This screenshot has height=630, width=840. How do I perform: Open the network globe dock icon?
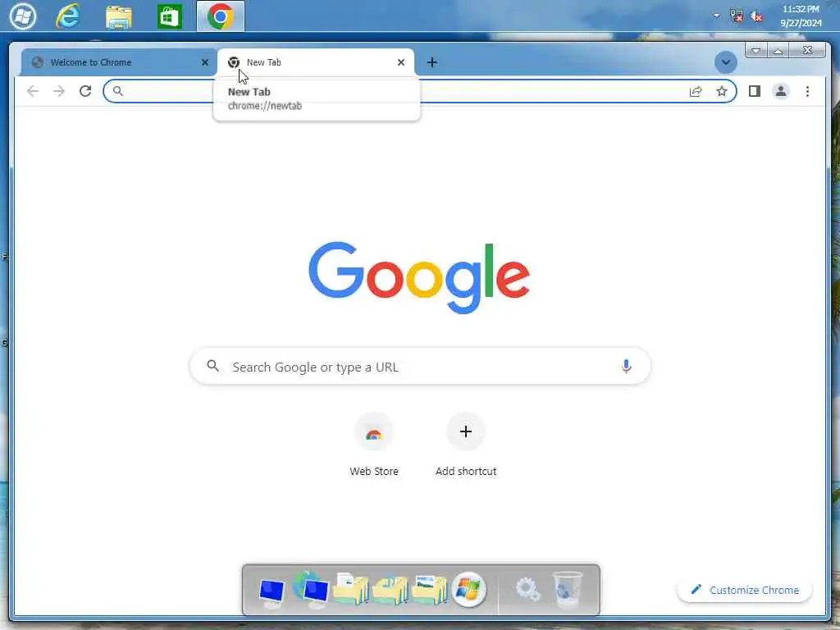coord(311,589)
